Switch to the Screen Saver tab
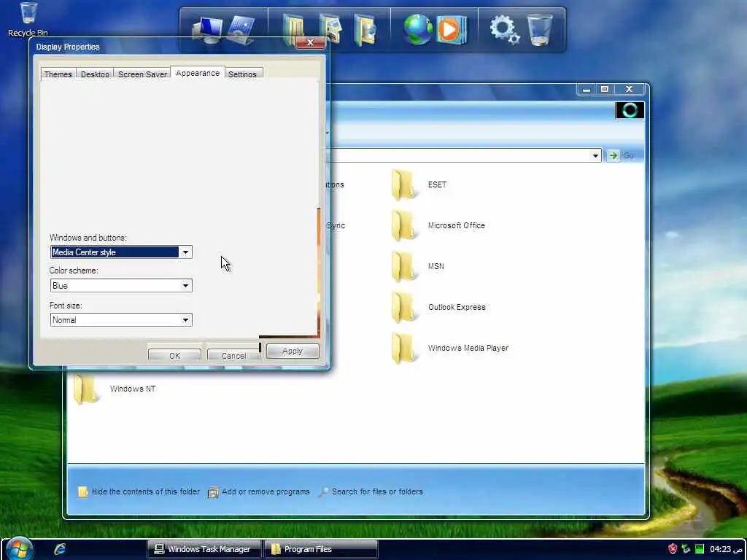The width and height of the screenshot is (747, 560). 142,74
